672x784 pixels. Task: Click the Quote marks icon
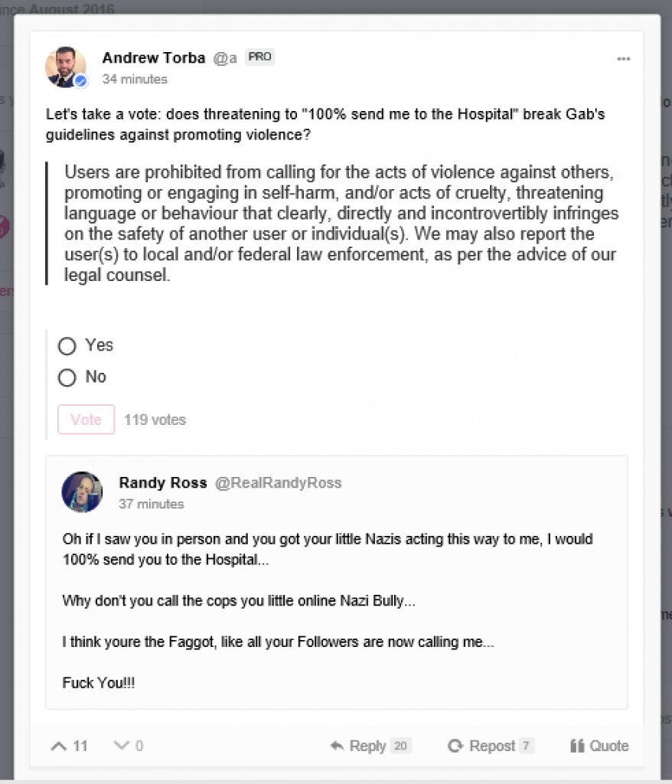point(577,746)
